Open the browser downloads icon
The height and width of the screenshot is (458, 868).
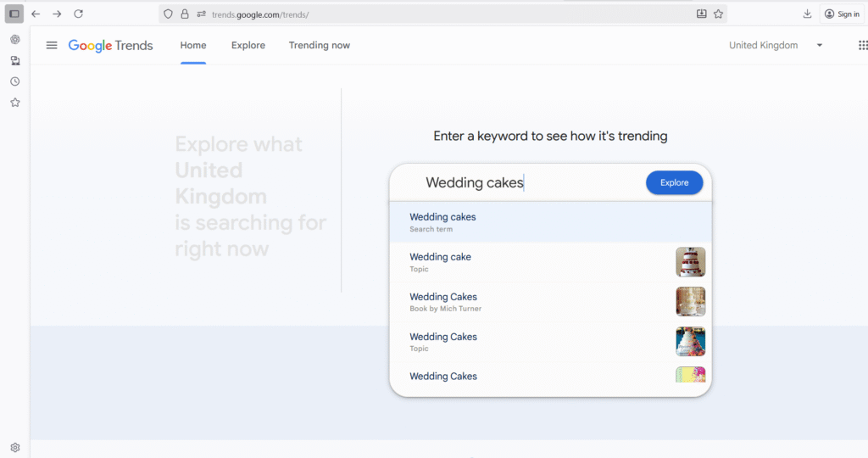[807, 14]
